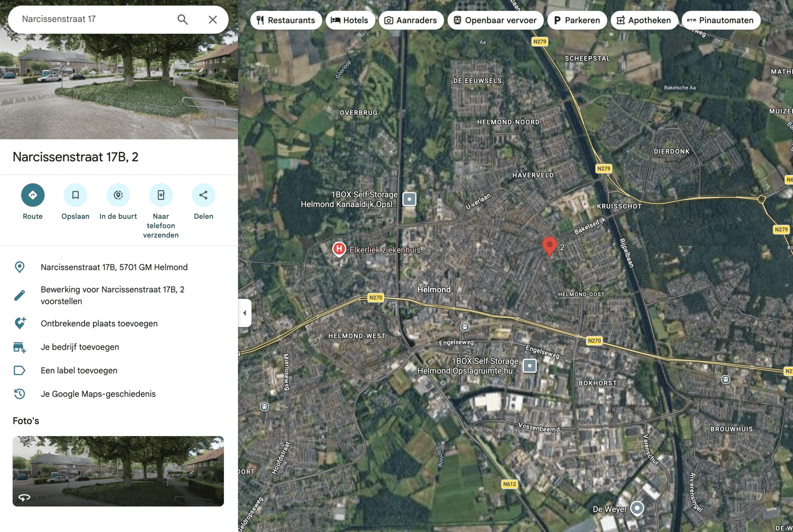The height and width of the screenshot is (532, 793).
Task: Open directions with the Route icon
Action: tap(33, 195)
